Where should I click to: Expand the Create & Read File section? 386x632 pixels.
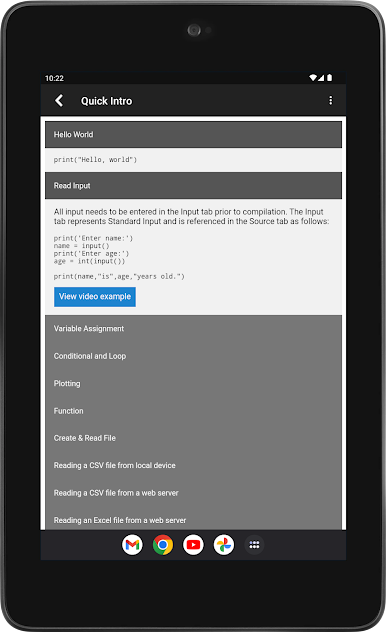coord(193,438)
